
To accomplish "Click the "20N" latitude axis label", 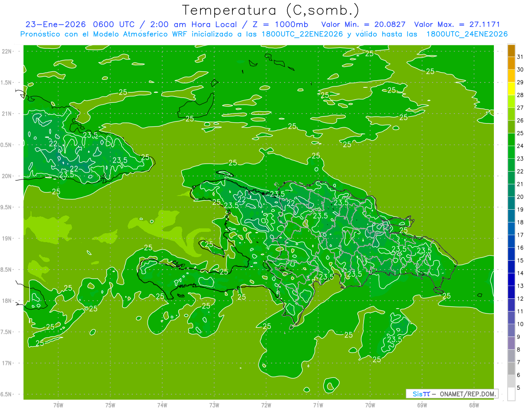I will 8,176.
